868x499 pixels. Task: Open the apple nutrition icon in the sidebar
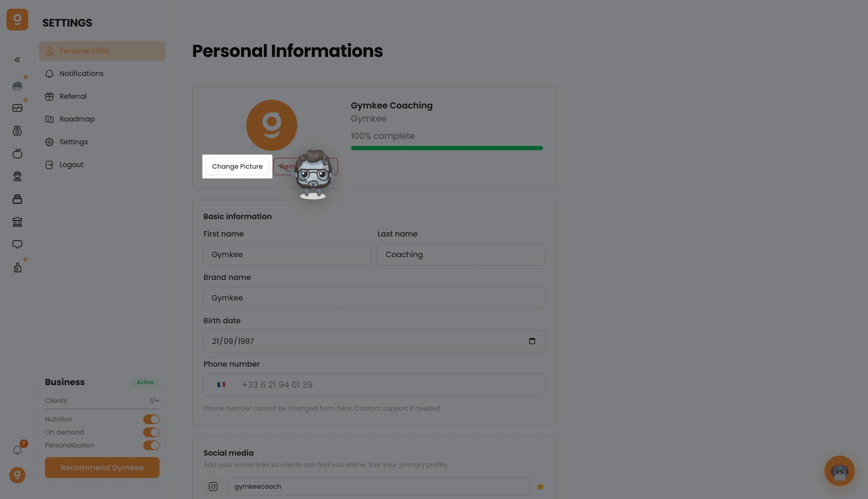coord(17,153)
